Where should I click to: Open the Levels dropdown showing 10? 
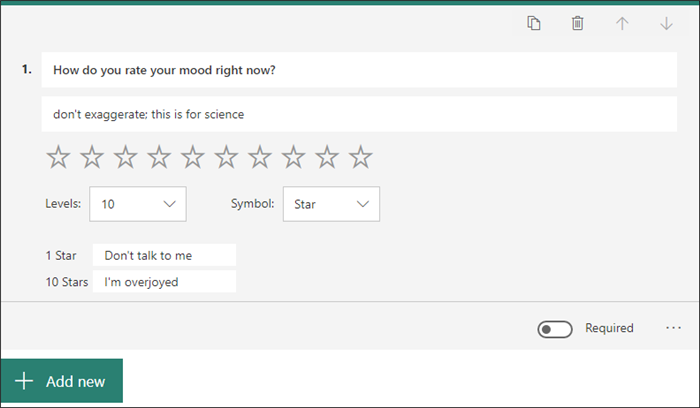[x=138, y=204]
